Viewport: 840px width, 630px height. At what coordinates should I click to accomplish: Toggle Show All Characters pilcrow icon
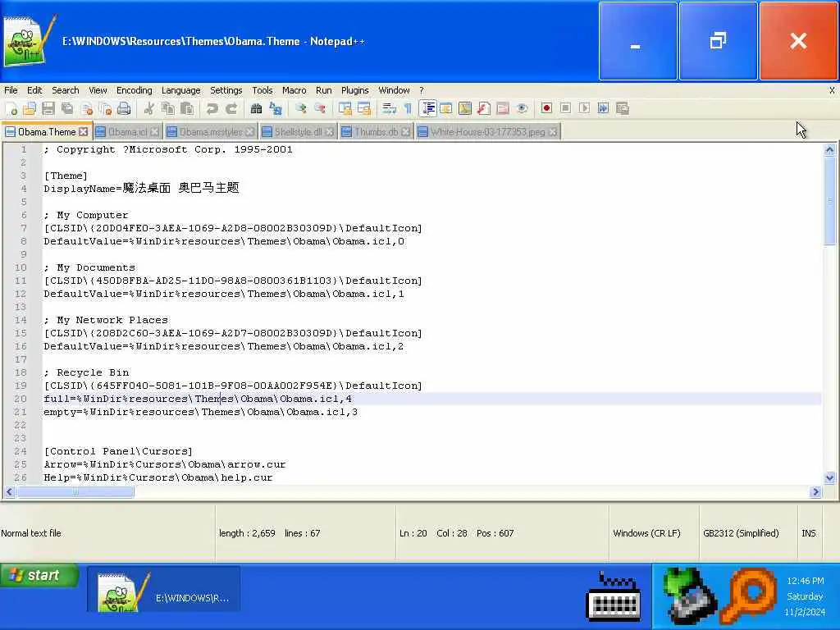(408, 109)
